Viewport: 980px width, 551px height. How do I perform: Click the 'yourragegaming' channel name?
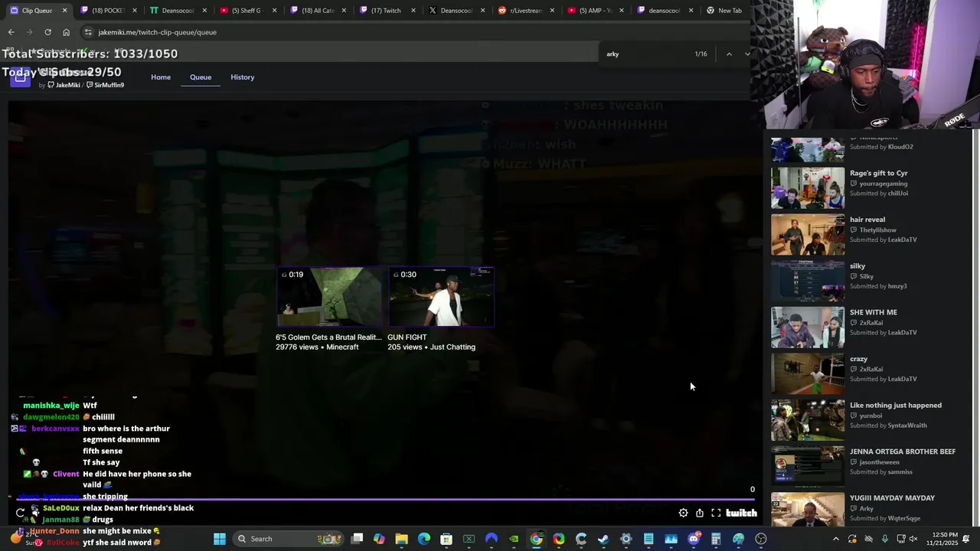click(x=884, y=184)
